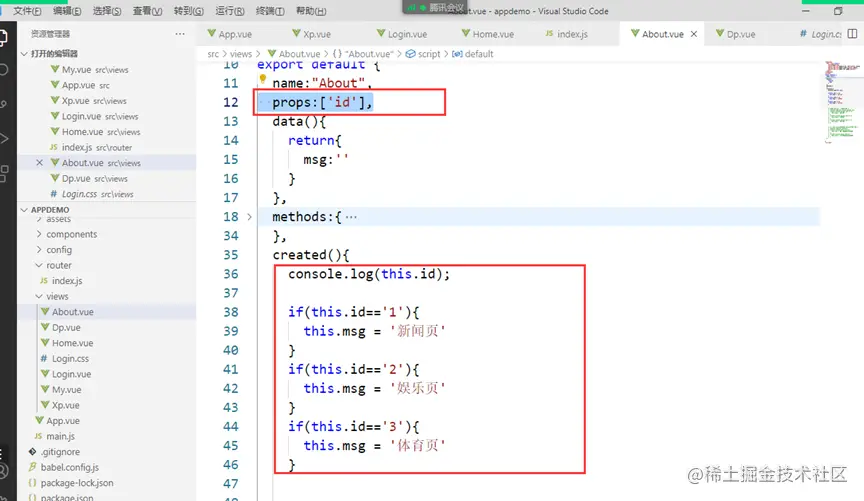Open the Accounts icon in activity bar
Screen dimensions: 864x501
pos(3,471)
